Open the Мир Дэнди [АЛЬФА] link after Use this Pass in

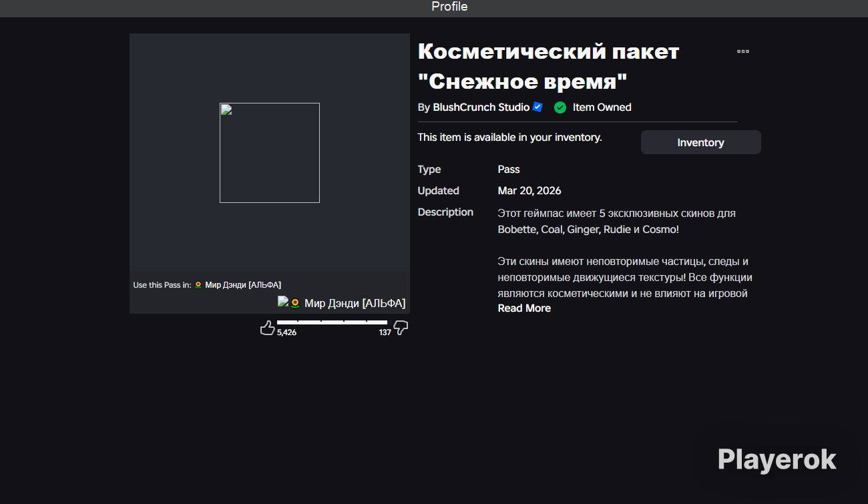tap(243, 285)
